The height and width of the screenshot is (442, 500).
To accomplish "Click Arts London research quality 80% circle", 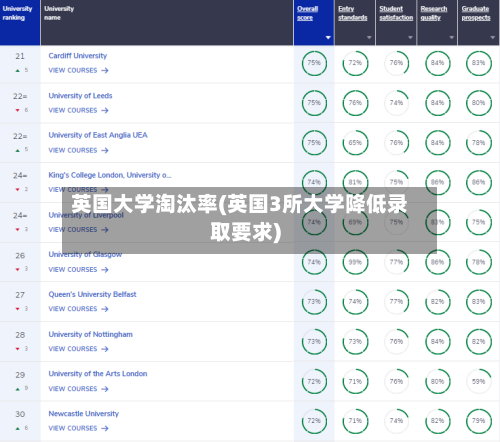I will point(437,381).
